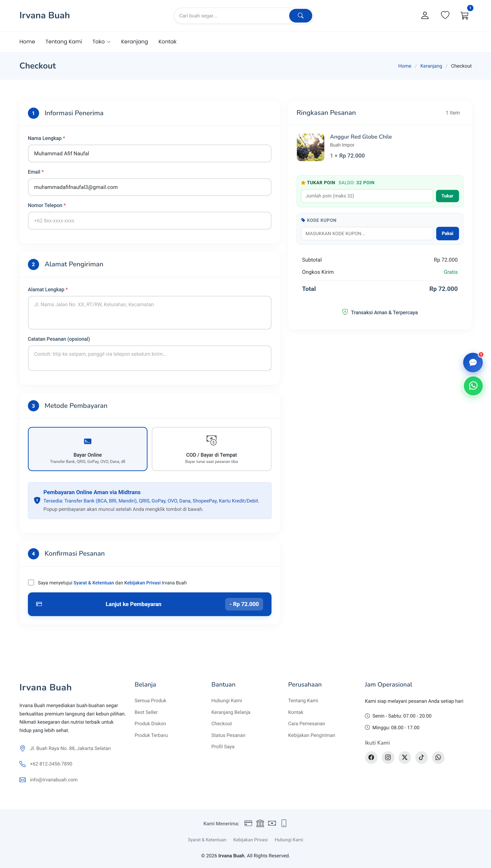Open the Facebook icon in the footer
This screenshot has height=868, width=491.
point(371,757)
